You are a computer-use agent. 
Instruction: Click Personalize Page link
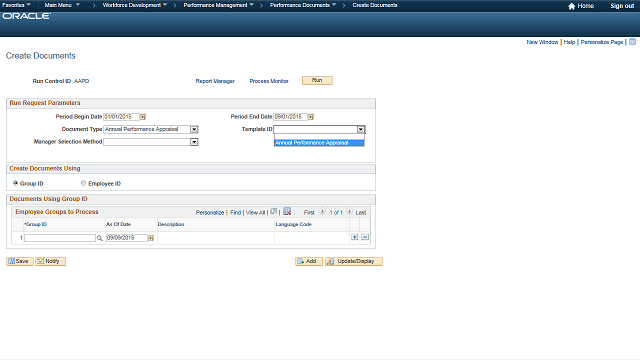602,42
